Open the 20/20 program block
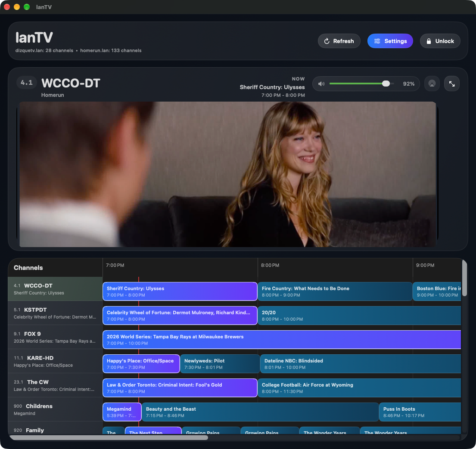 (x=359, y=316)
